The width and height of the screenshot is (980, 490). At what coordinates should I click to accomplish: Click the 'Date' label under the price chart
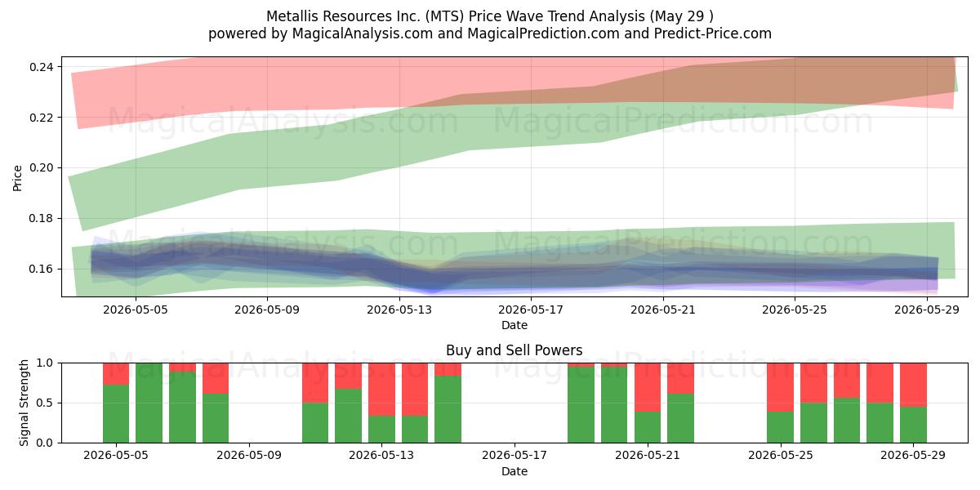tap(514, 325)
